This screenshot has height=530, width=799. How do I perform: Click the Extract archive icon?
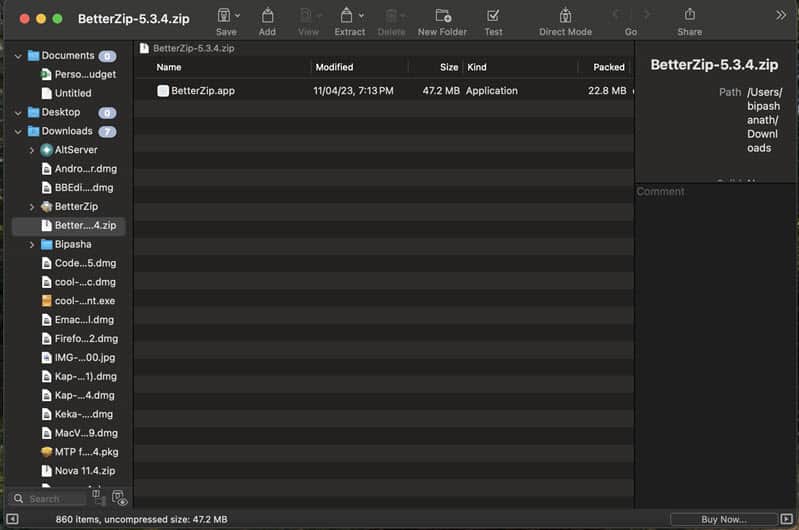point(346,16)
